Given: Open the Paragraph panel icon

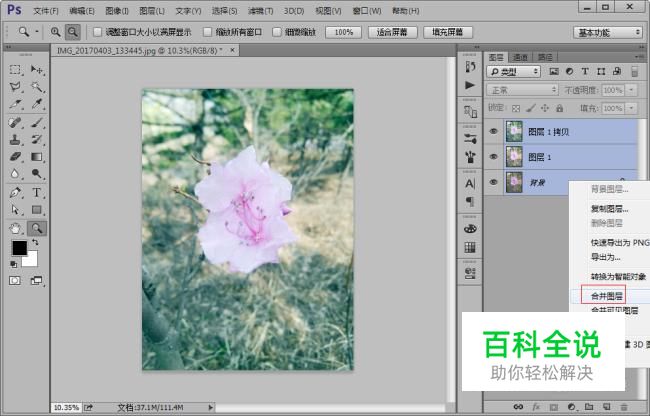Looking at the screenshot, I should 470,202.
